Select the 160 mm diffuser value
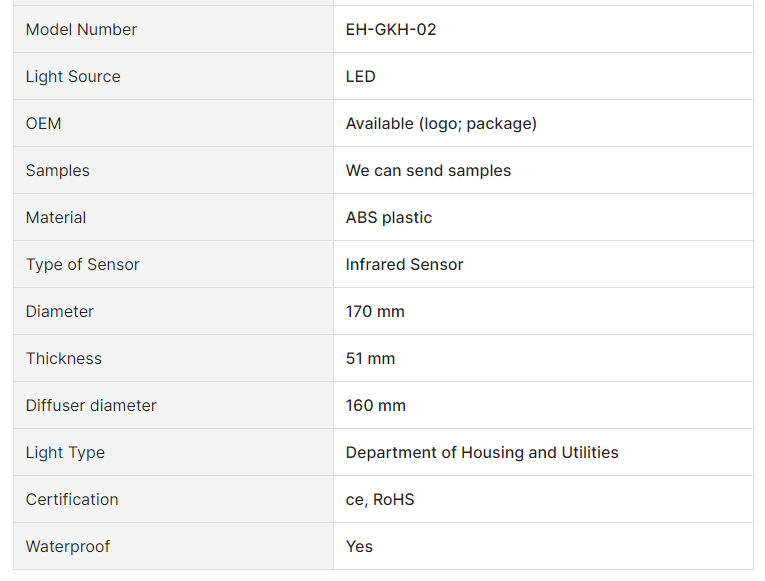The image size is (765, 581). [375, 405]
